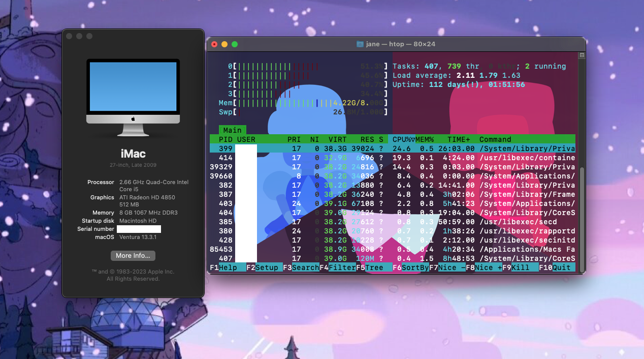Open the F6 SortBy menu
This screenshot has width=644, height=359.
pyautogui.click(x=411, y=267)
